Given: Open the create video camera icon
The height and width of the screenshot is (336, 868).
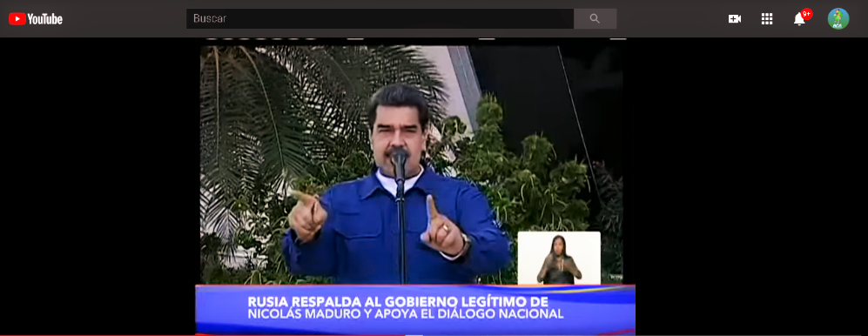Looking at the screenshot, I should coord(735,19).
